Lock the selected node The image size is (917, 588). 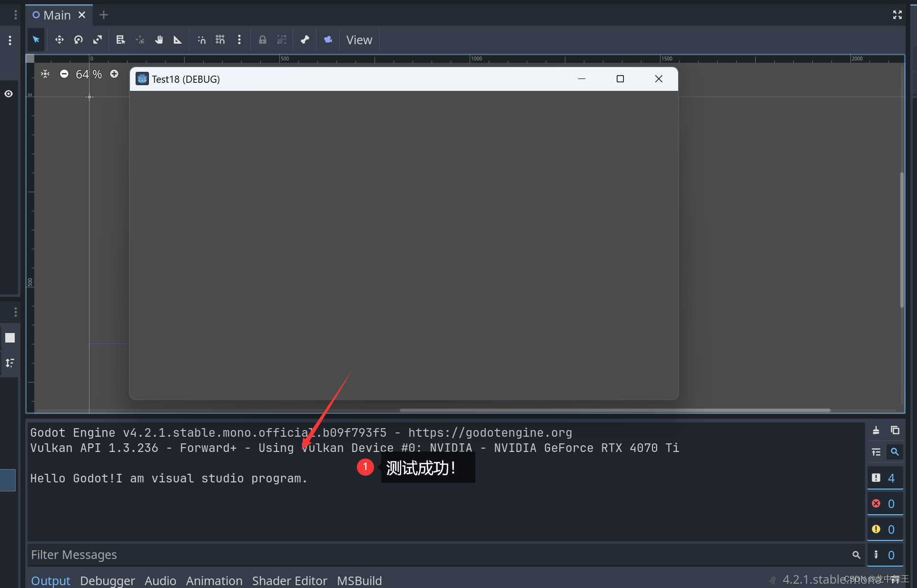coord(262,40)
